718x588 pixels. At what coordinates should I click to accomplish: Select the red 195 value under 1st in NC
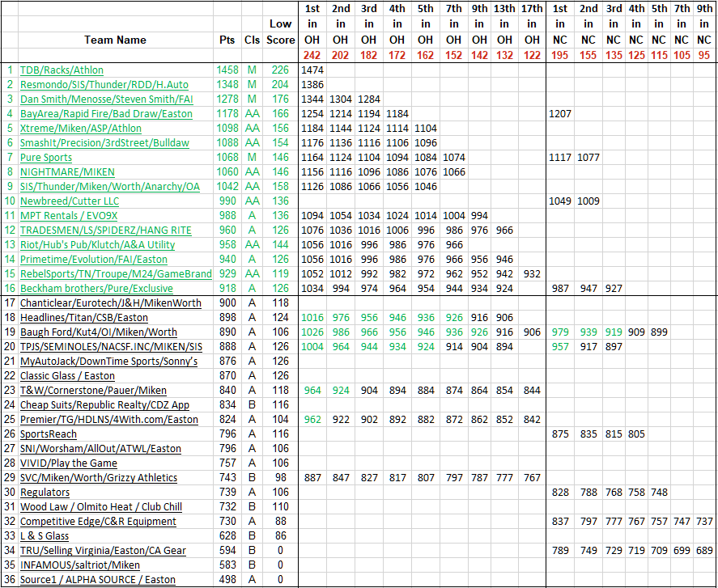pos(559,55)
